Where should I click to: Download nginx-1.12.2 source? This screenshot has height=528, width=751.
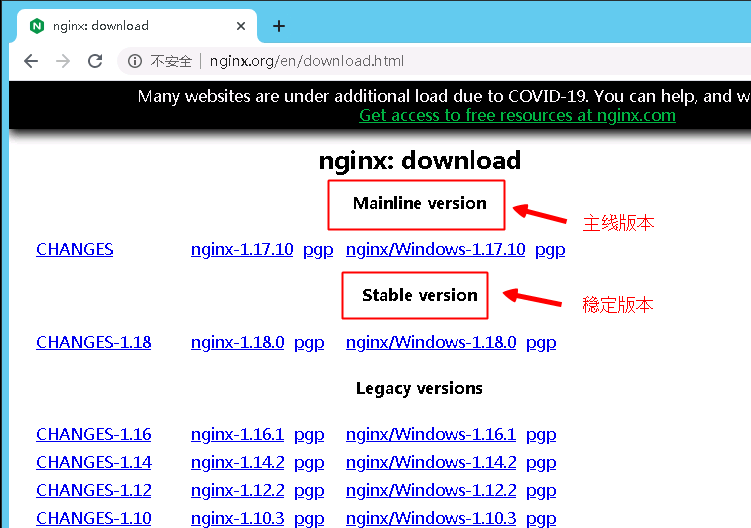238,490
